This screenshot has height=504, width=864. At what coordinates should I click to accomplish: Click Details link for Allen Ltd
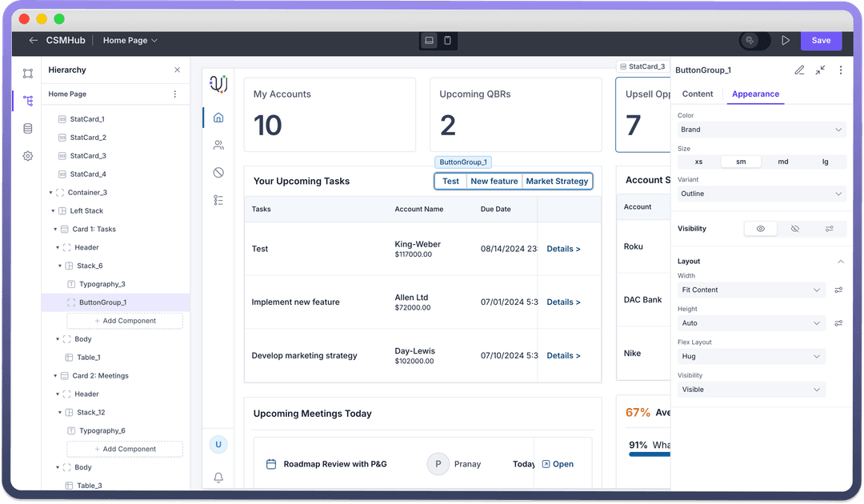563,302
